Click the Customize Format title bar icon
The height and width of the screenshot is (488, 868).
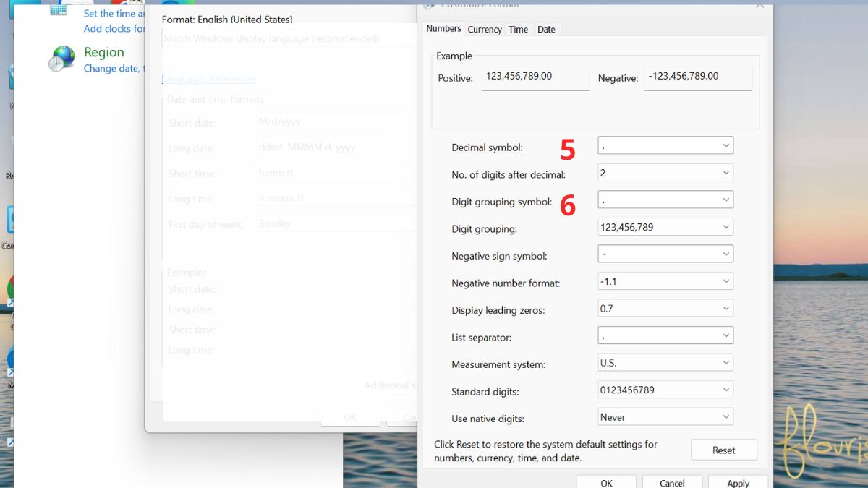coord(428,5)
